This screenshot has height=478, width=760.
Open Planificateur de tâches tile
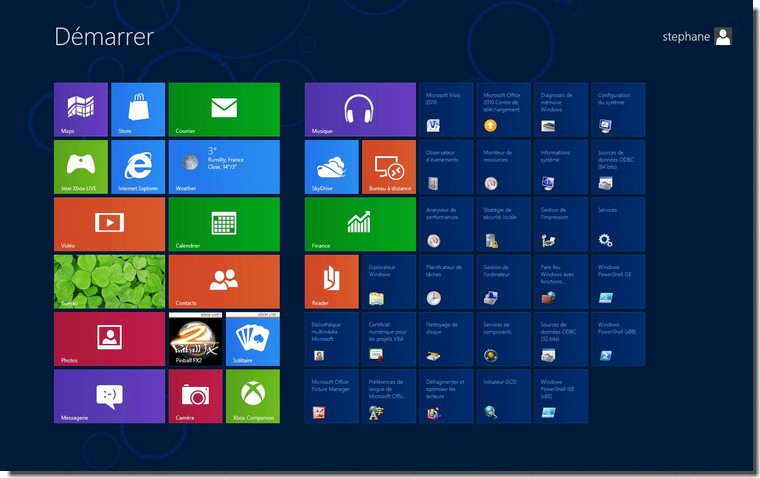coord(446,282)
